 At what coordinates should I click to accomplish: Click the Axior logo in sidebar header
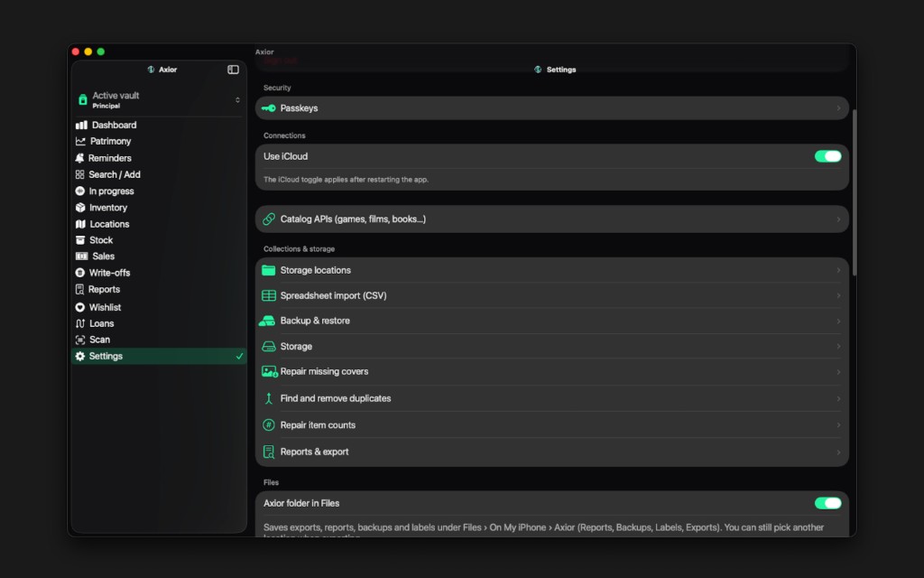click(x=151, y=70)
